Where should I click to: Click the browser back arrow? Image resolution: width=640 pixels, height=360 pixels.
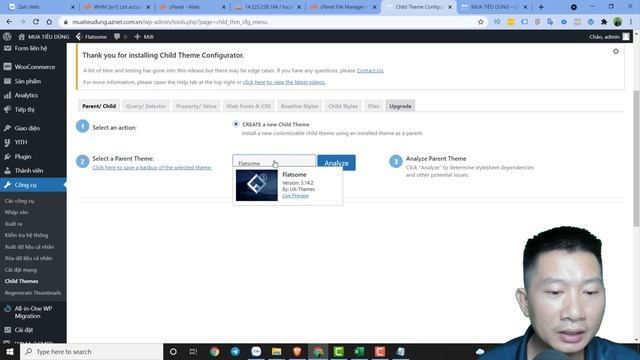9,22
